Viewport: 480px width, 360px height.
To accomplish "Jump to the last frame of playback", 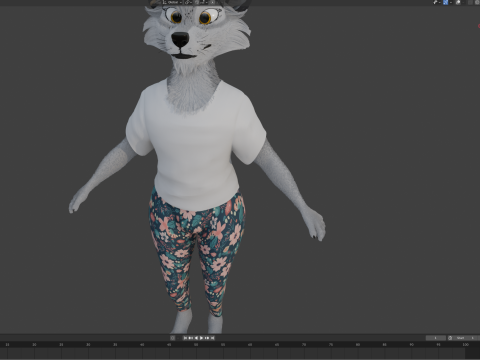I will (212, 338).
